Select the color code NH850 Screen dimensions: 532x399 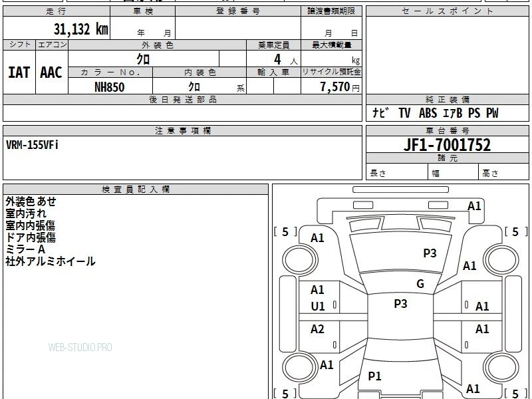[110, 87]
